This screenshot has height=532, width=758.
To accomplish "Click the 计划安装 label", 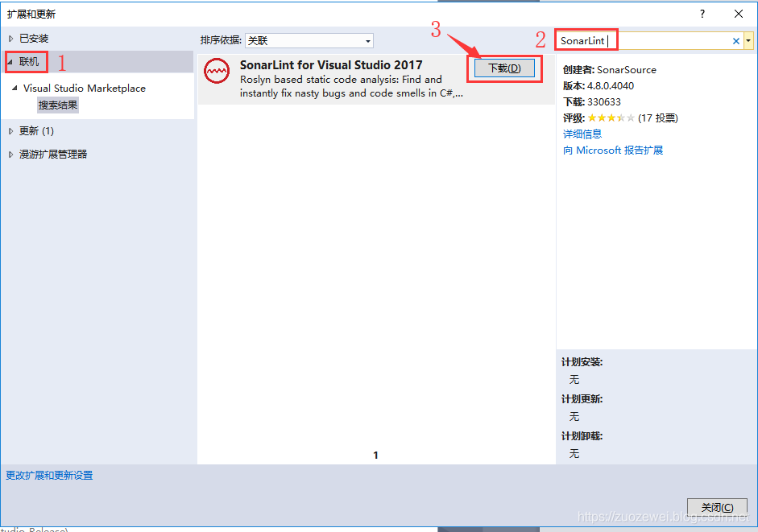I will point(582,362).
